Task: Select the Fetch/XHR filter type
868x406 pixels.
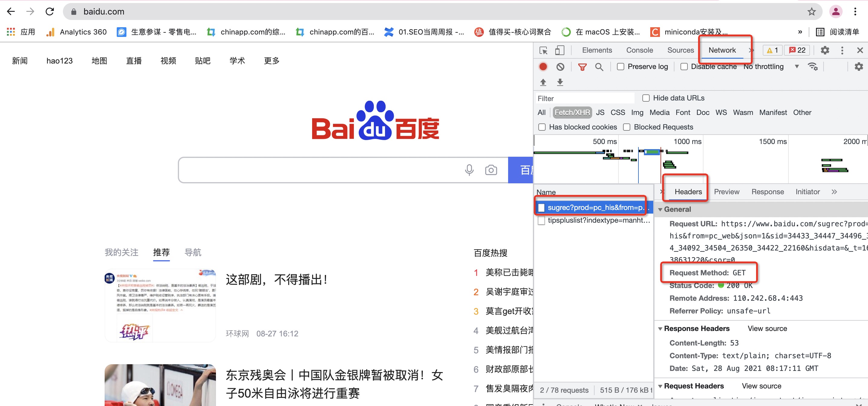Action: (x=572, y=113)
